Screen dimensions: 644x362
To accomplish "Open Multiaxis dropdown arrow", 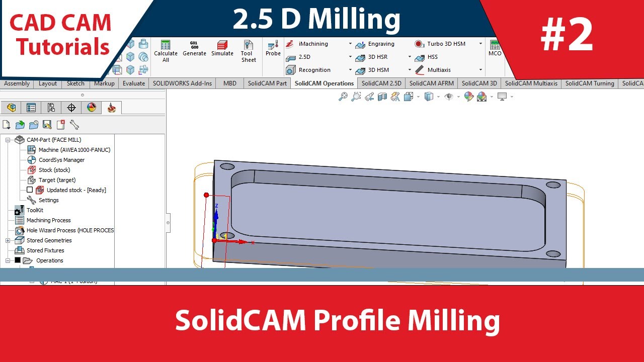I will 480,70.
